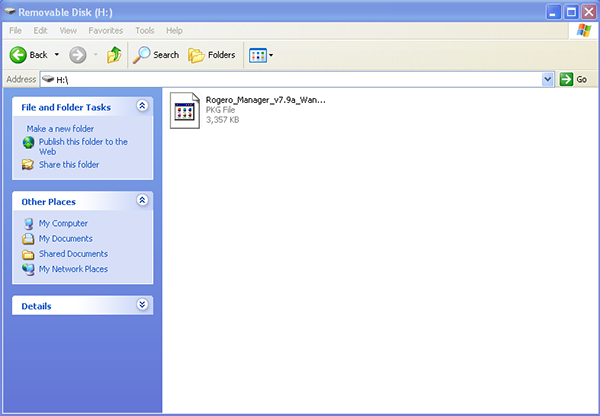This screenshot has width=600, height=416.
Task: Click the green Go button
Action: point(573,80)
